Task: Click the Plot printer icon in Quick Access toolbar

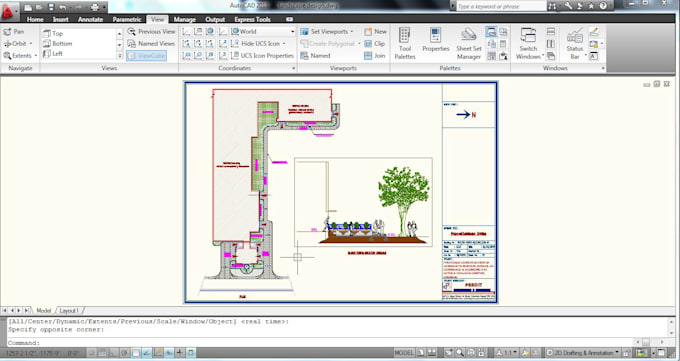Action: (x=95, y=7)
